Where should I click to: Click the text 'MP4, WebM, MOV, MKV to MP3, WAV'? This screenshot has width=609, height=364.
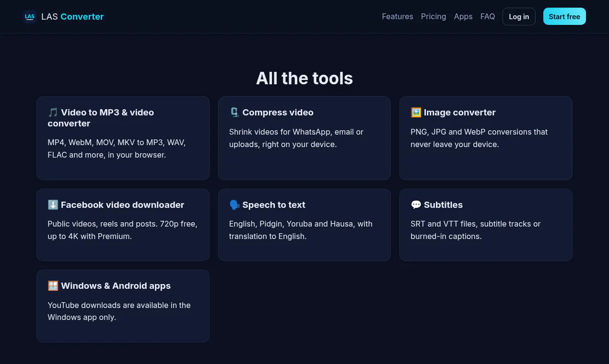pyautogui.click(x=117, y=143)
